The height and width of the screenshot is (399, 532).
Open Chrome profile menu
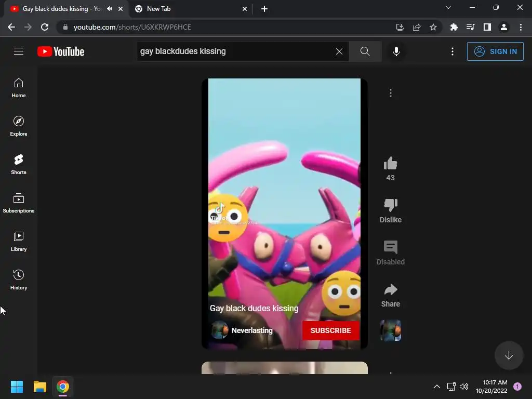(x=504, y=27)
